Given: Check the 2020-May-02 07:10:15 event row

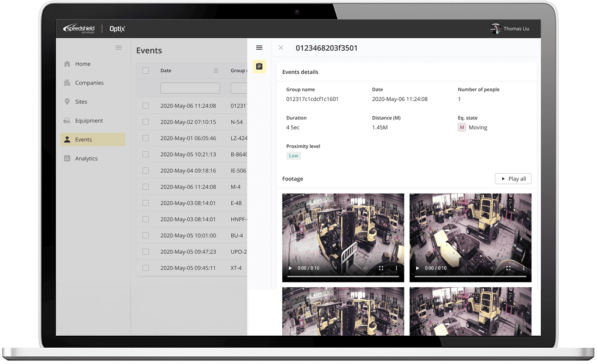Looking at the screenshot, I should [x=146, y=122].
